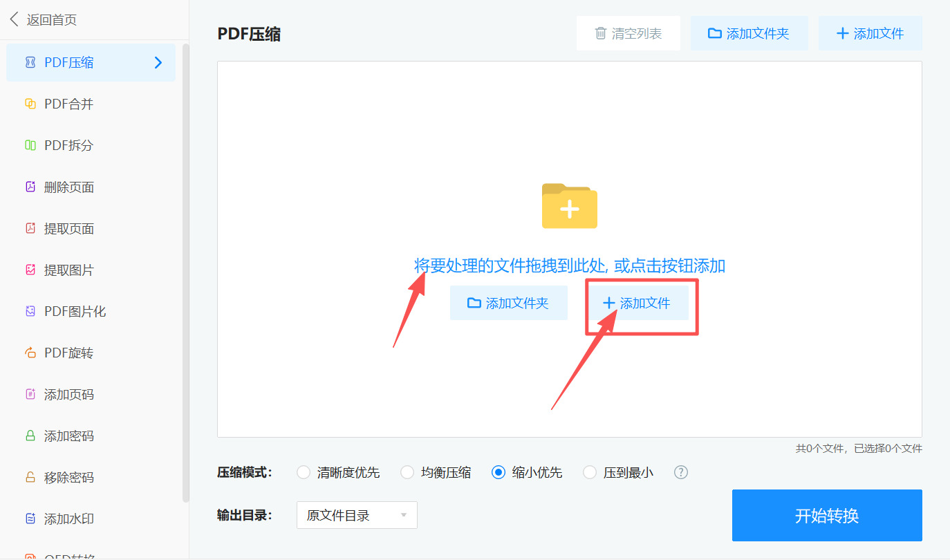Select 缩小优先 compression mode

[498, 472]
